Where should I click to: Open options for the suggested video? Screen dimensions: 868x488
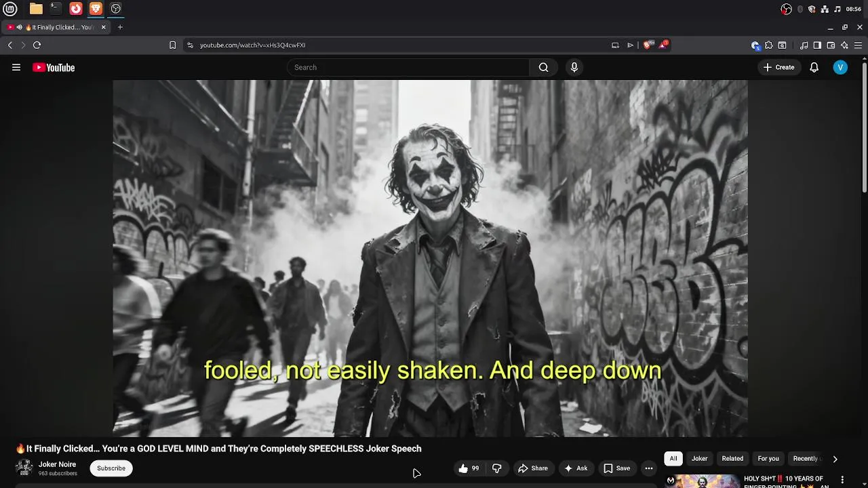pos(843,480)
